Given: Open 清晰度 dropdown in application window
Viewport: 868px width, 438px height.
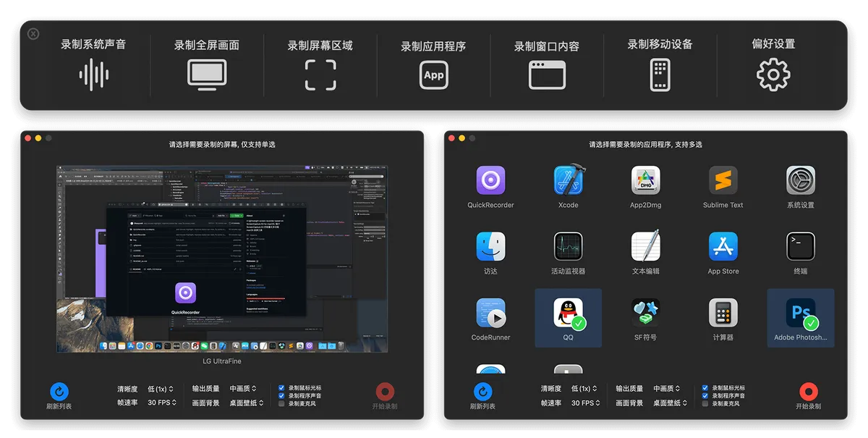Looking at the screenshot, I should 584,389.
